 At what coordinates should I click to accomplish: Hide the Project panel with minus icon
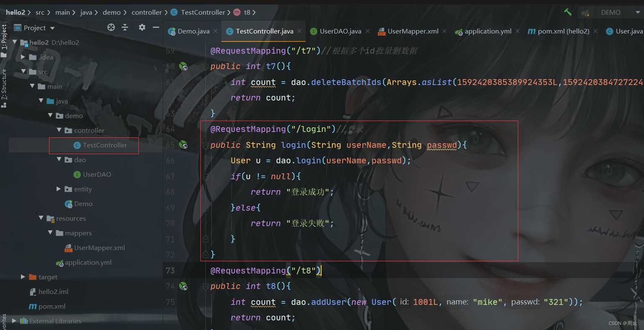156,27
